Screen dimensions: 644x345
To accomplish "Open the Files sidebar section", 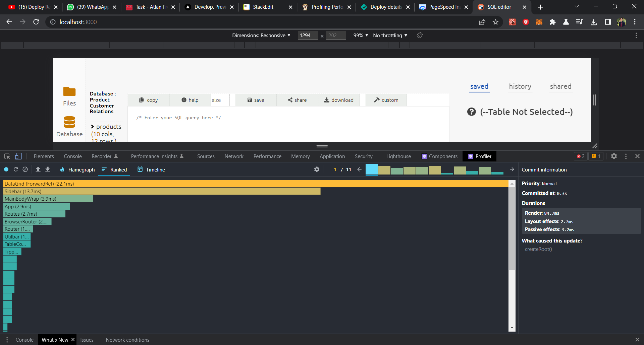I will pyautogui.click(x=69, y=96).
